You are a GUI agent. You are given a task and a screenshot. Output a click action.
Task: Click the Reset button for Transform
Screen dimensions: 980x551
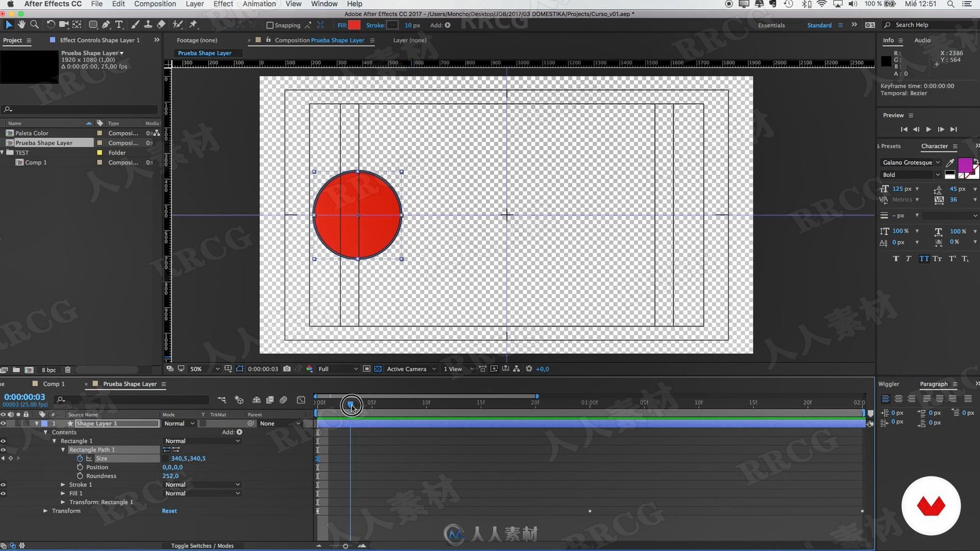[169, 511]
